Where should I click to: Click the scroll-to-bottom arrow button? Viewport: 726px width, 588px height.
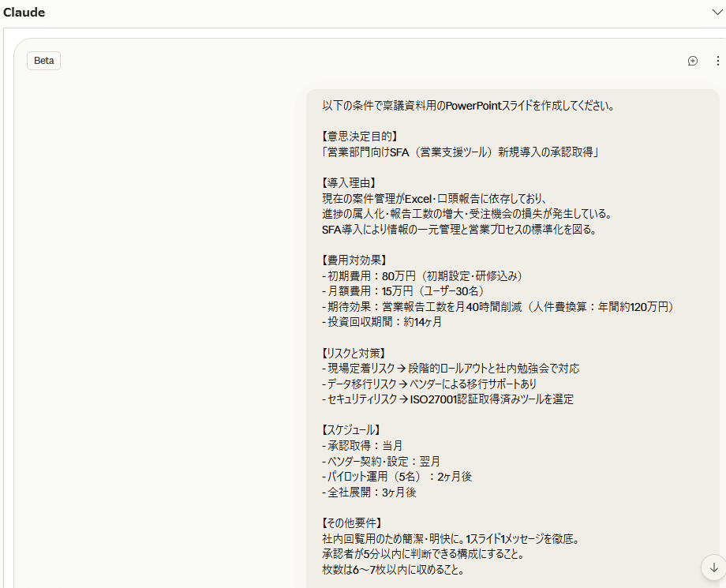point(713,567)
